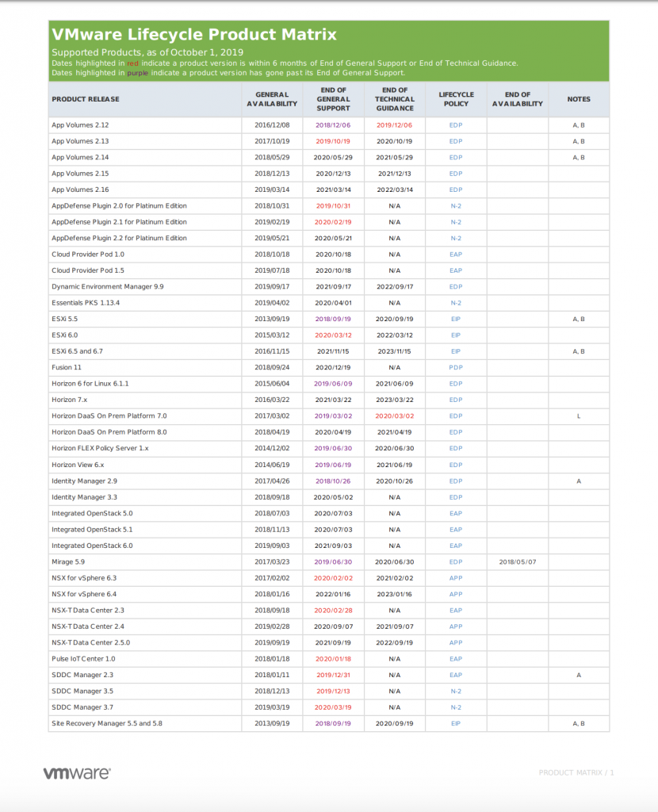Viewport: 658px width, 812px height.
Task: Select the Site Recovery Manager 5.5 and 5.8 entry
Action: tap(108, 723)
